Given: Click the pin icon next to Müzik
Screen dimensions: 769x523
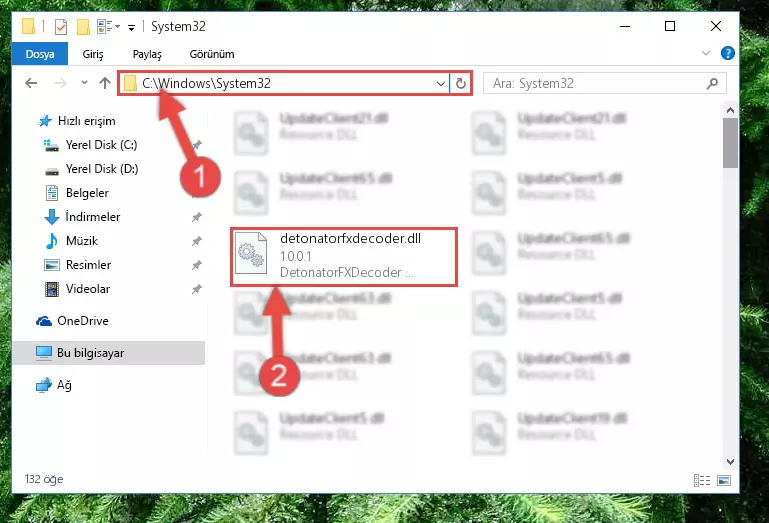Looking at the screenshot, I should [196, 241].
